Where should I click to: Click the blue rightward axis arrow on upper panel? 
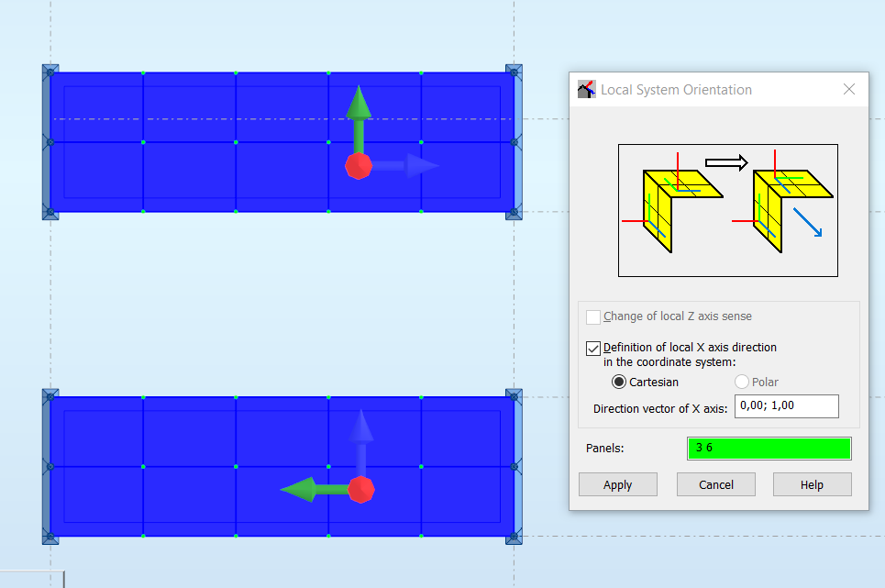click(406, 166)
